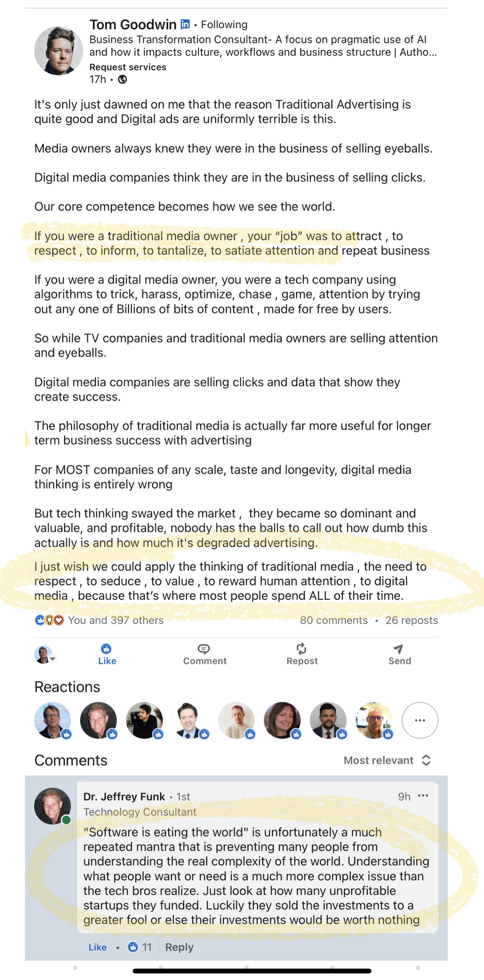This screenshot has height=980, width=484.
Task: Click the globe visibility icon under the name
Action: coord(123,80)
